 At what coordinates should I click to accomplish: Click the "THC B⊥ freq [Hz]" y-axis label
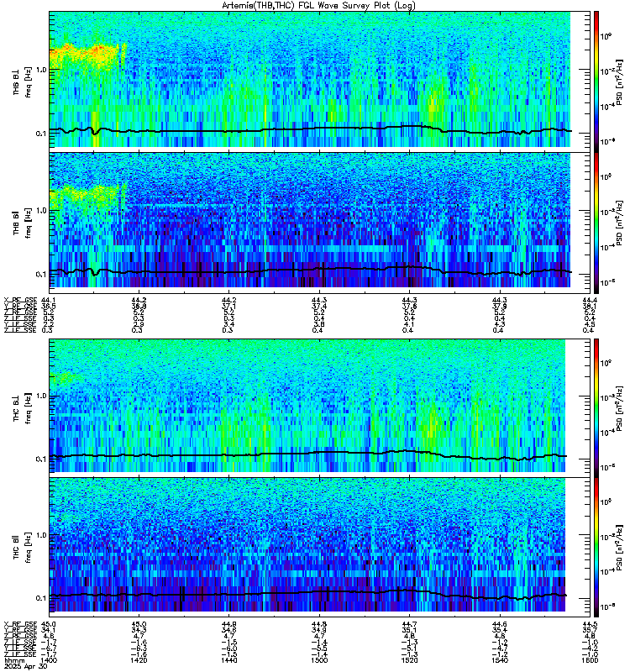click(x=22, y=408)
